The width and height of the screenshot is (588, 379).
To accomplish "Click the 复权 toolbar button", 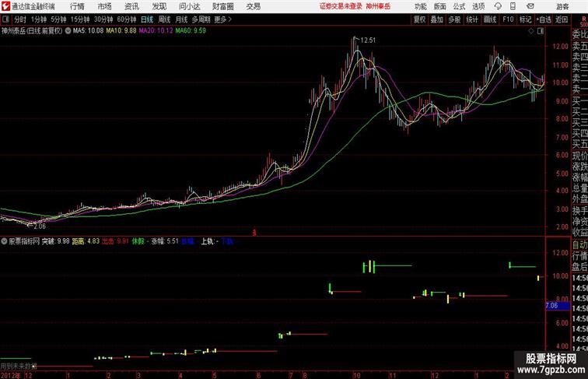I will coord(419,19).
